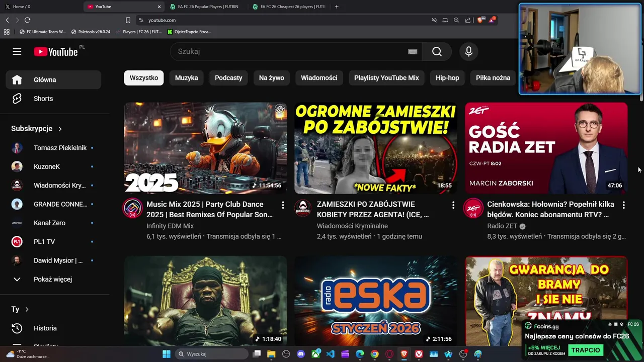Image resolution: width=644 pixels, height=362 pixels.
Task: Click the share icon in address bar
Action: click(468, 20)
